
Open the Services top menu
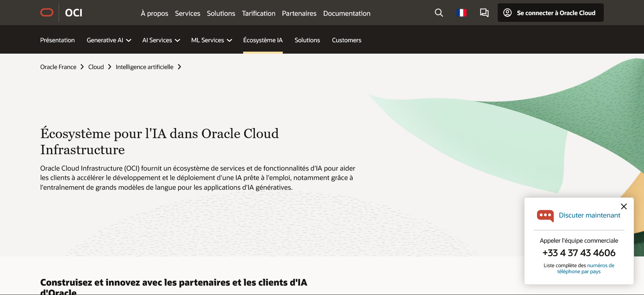(187, 13)
